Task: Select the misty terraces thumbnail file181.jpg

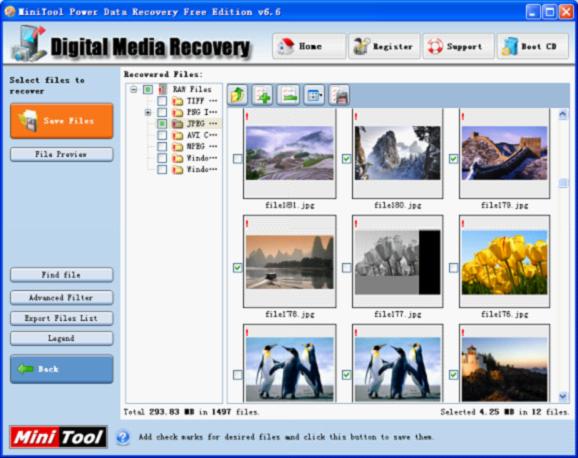Action: (290, 153)
